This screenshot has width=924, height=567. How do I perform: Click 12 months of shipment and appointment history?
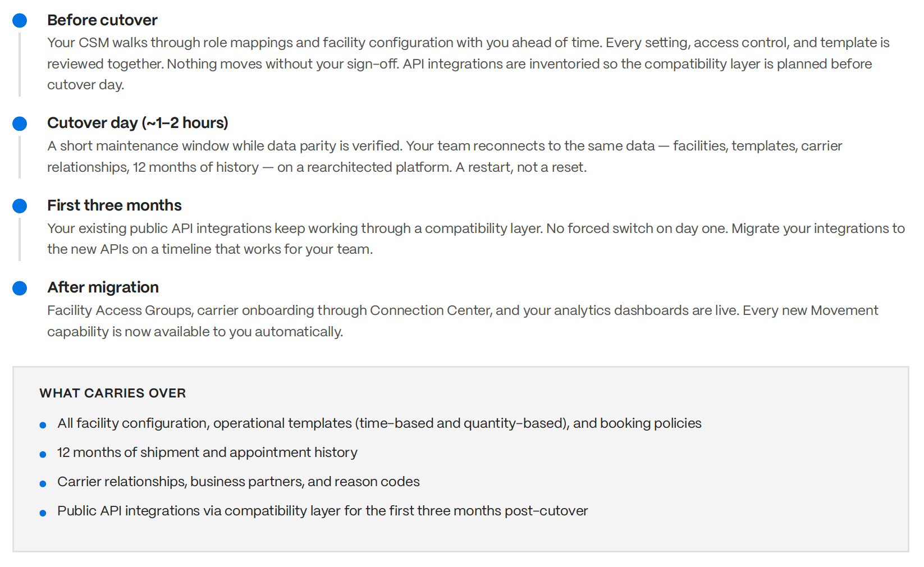[207, 452]
